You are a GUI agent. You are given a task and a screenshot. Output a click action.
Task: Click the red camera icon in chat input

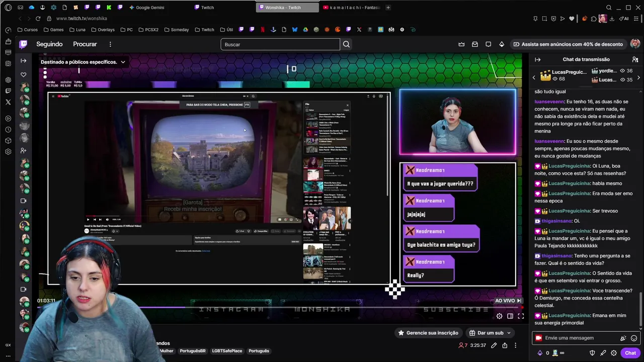point(539,338)
